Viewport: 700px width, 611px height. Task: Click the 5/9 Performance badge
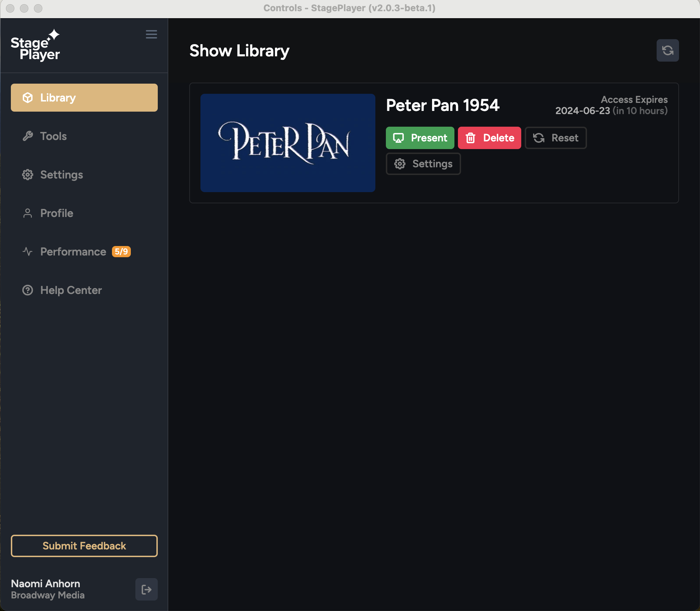pos(121,252)
